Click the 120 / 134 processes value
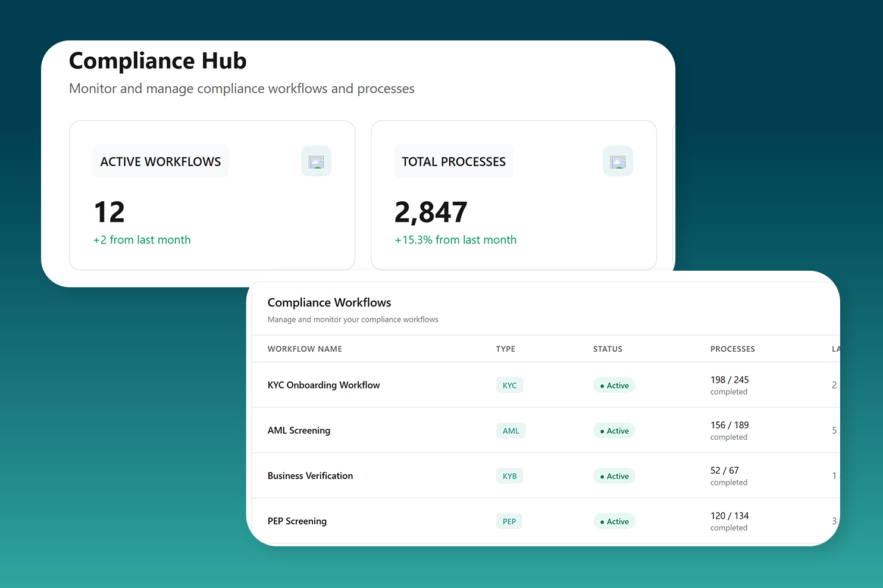This screenshot has height=588, width=883. point(729,515)
